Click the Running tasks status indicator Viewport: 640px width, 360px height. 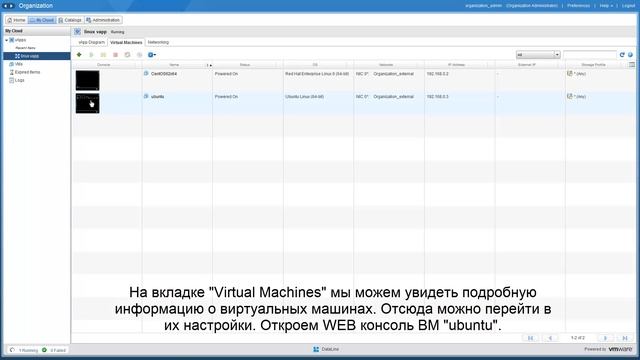pos(24,350)
